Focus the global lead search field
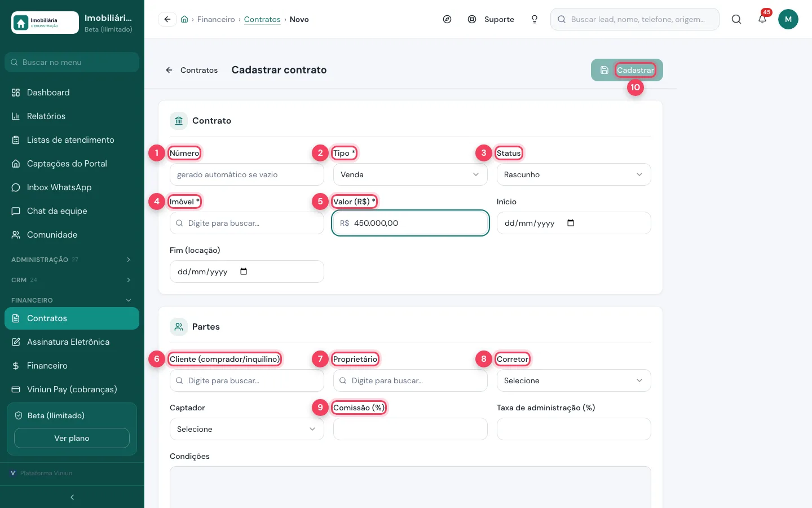This screenshot has height=508, width=812. (635, 19)
